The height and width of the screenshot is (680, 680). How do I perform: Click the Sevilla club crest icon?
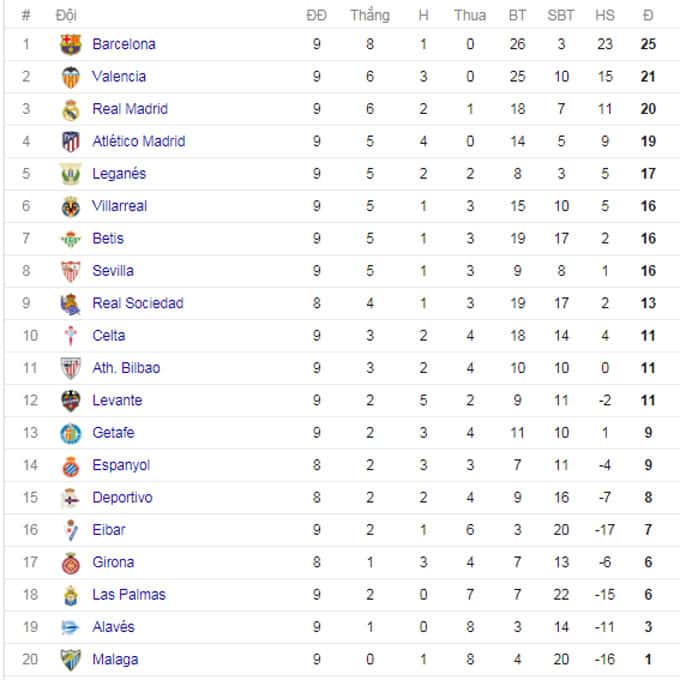click(x=70, y=271)
